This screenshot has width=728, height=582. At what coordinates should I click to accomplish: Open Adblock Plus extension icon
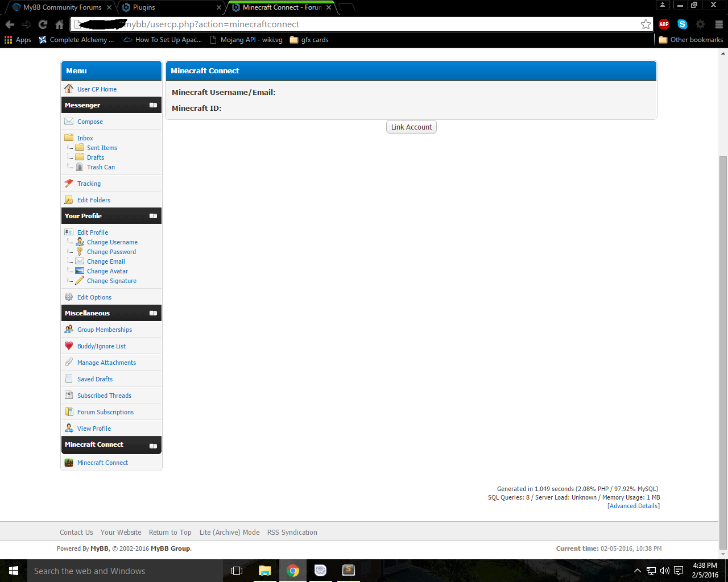pos(664,24)
